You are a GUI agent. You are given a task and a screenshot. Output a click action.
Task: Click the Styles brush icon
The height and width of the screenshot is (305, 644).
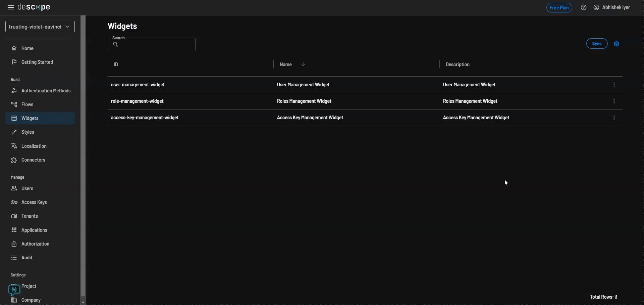14,132
